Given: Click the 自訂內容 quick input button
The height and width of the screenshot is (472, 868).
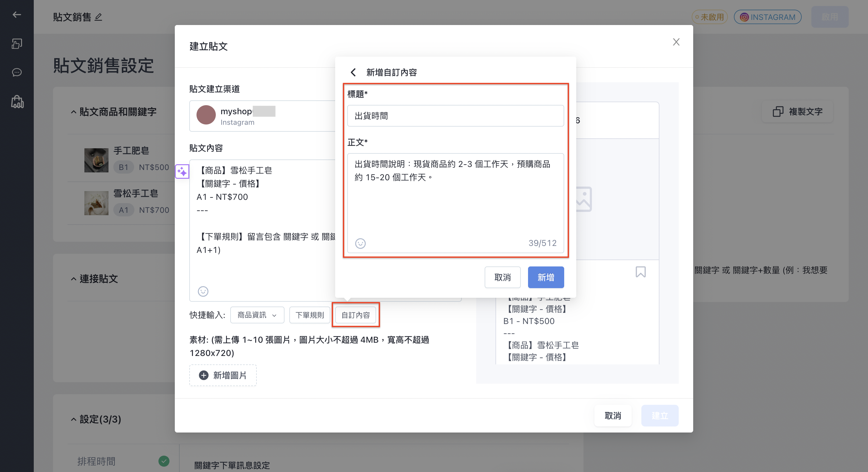Looking at the screenshot, I should click(356, 315).
